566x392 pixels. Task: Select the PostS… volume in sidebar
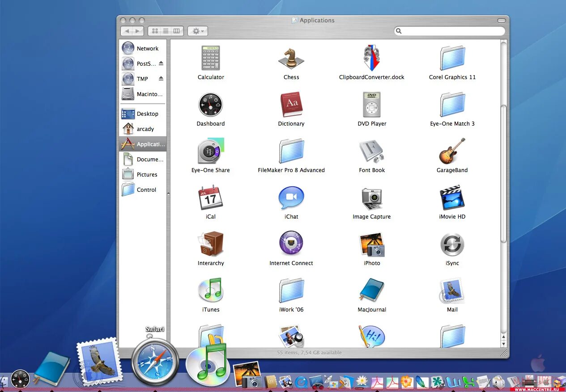point(143,63)
